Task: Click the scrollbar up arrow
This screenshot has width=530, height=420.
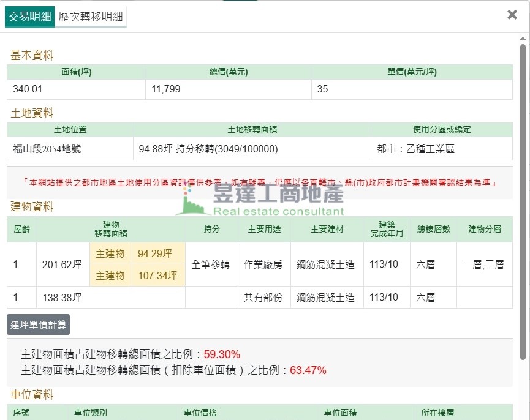Action: [523, 39]
